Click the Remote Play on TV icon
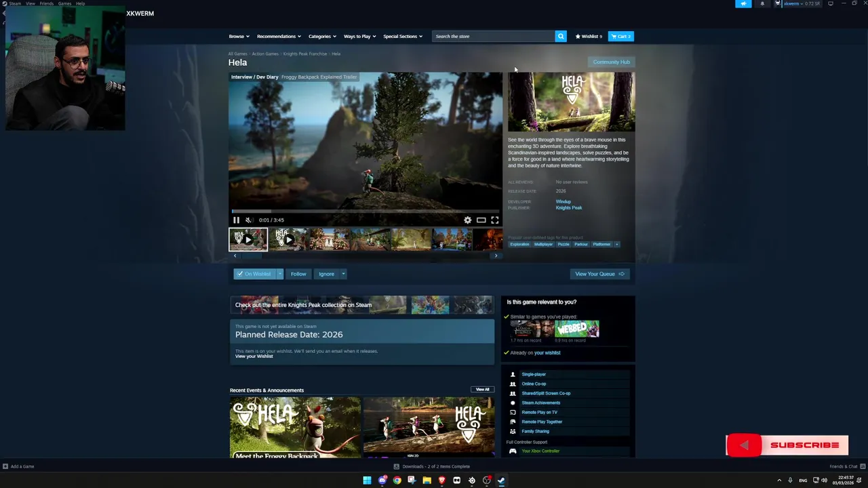Screen dimensions: 868x488 click(x=513, y=412)
